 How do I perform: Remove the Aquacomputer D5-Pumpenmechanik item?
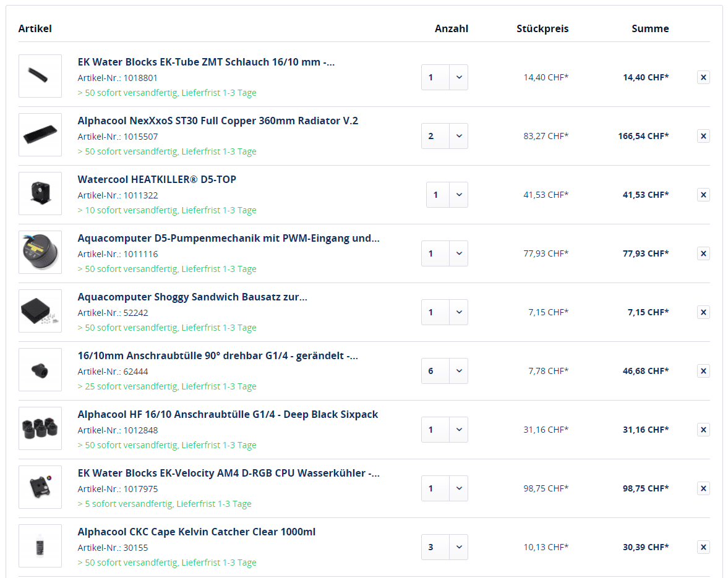coord(703,253)
